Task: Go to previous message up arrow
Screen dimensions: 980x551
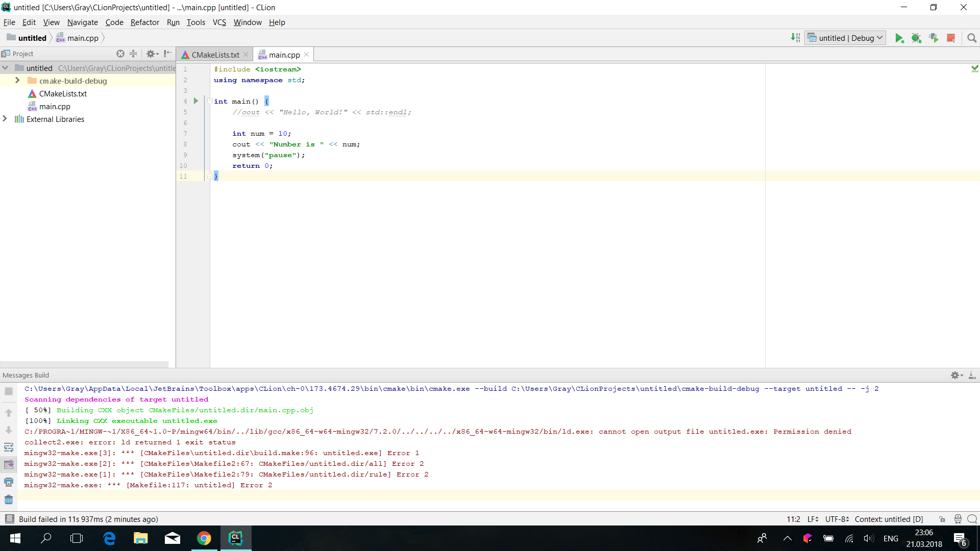Action: point(9,413)
